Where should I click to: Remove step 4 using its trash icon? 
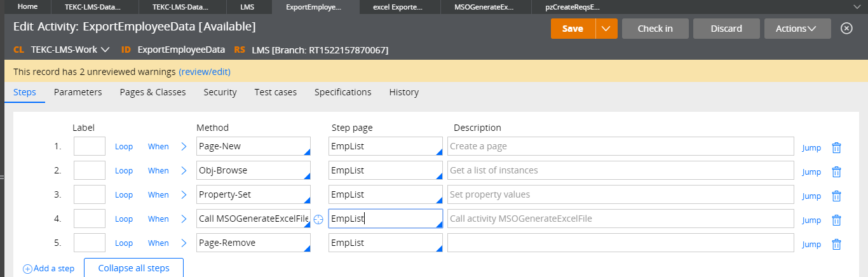click(x=837, y=219)
